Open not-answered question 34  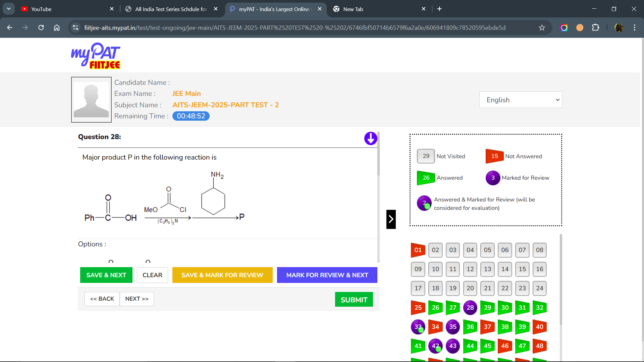[x=435, y=327]
